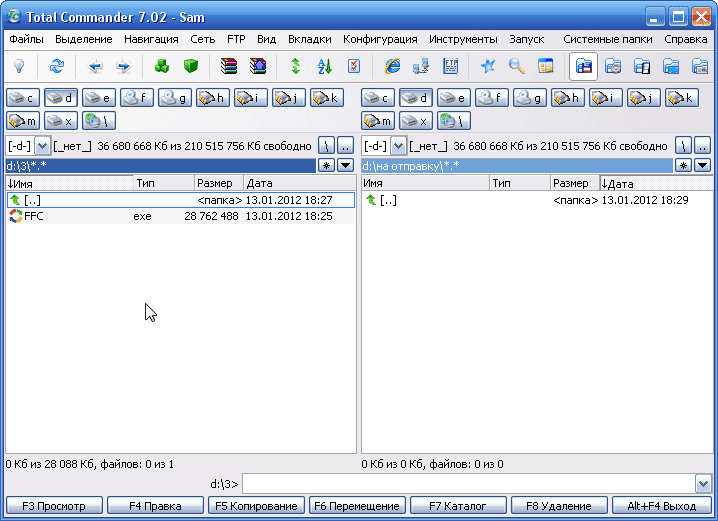Click F6 Перемещение button
Image resolution: width=718 pixels, height=521 pixels.
pyautogui.click(x=357, y=506)
